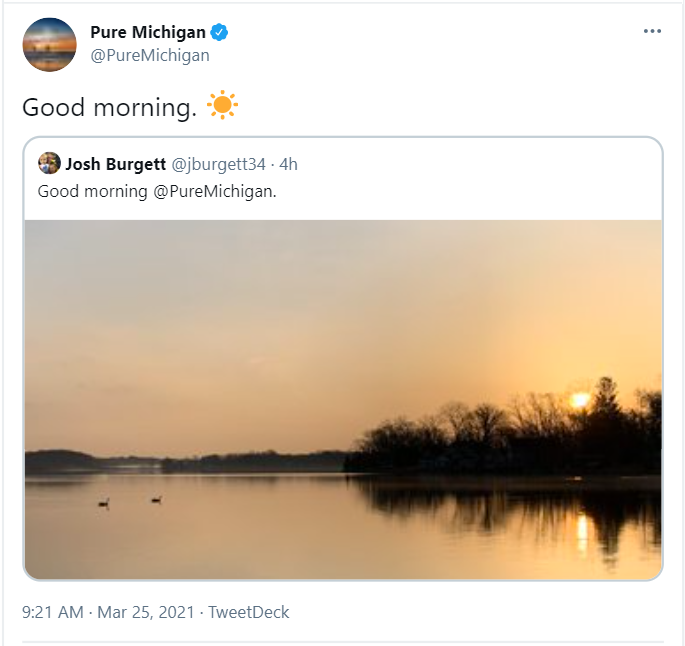
Task: Open the @PureMichigan handle below the name
Action: 150,55
